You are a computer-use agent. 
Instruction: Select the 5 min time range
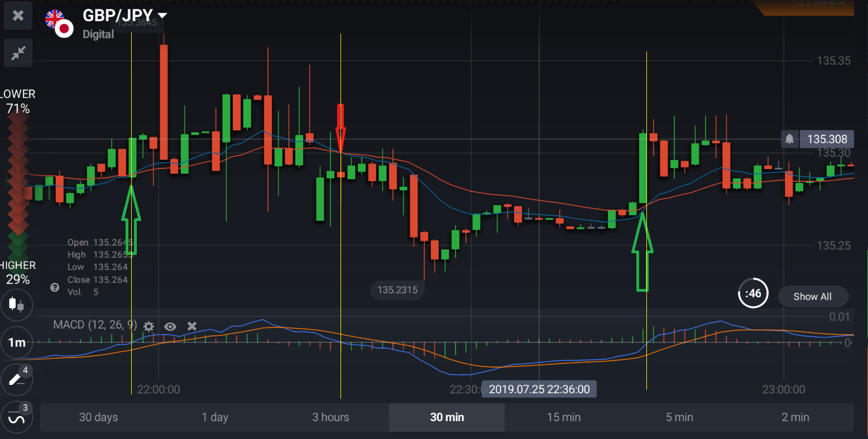coord(679,417)
